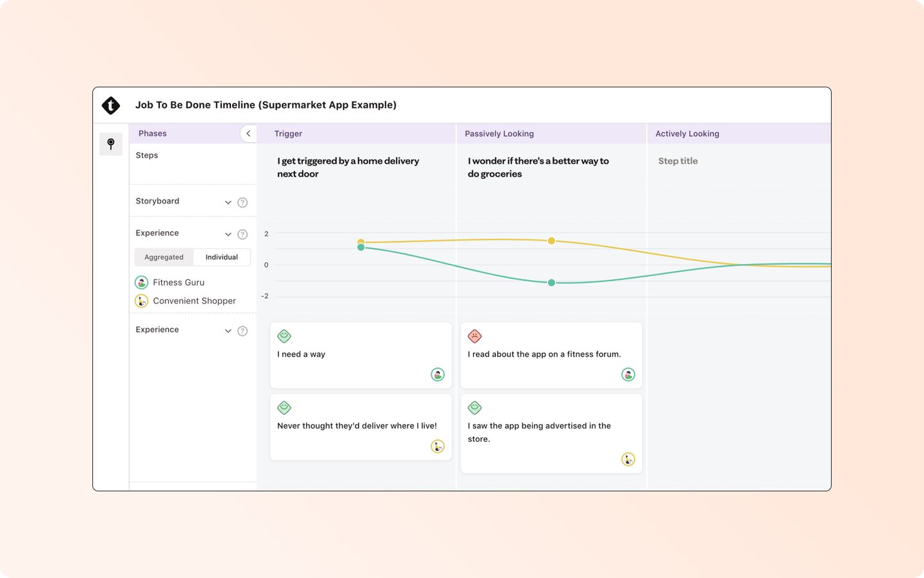Click the diamond 't' app logo
Viewport: 924px width, 578px height.
[x=111, y=105]
